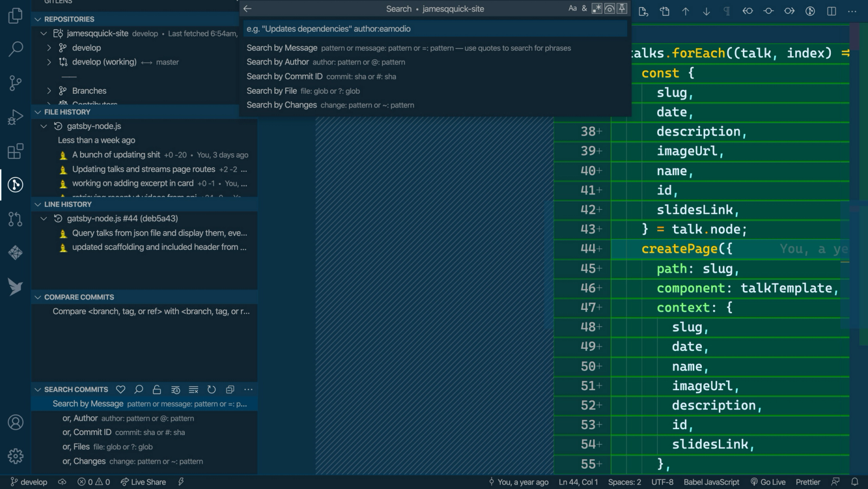868x489 pixels.
Task: Clear results in Search Commits toolbar
Action: pos(193,390)
